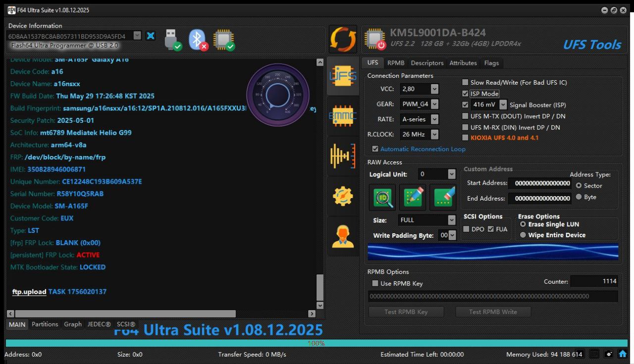Click the read-identify magnifier chip icon

coord(382,197)
